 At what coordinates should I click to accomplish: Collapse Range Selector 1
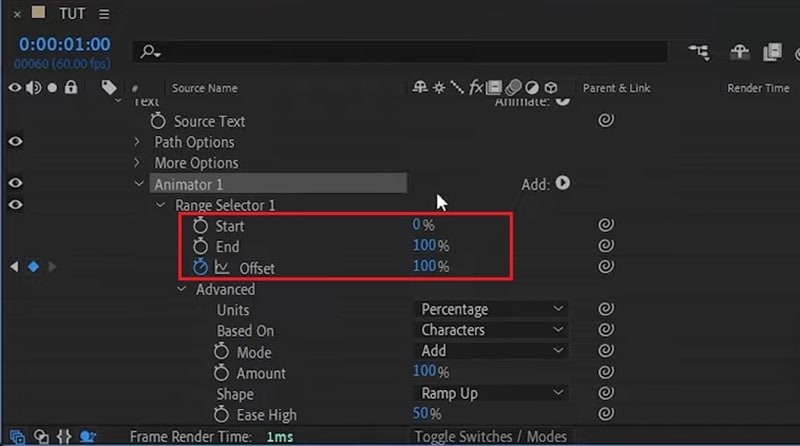pos(160,205)
